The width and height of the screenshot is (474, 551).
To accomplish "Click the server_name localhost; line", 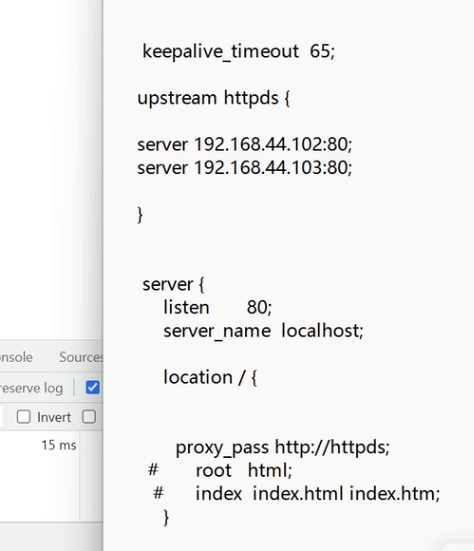I will tap(263, 331).
